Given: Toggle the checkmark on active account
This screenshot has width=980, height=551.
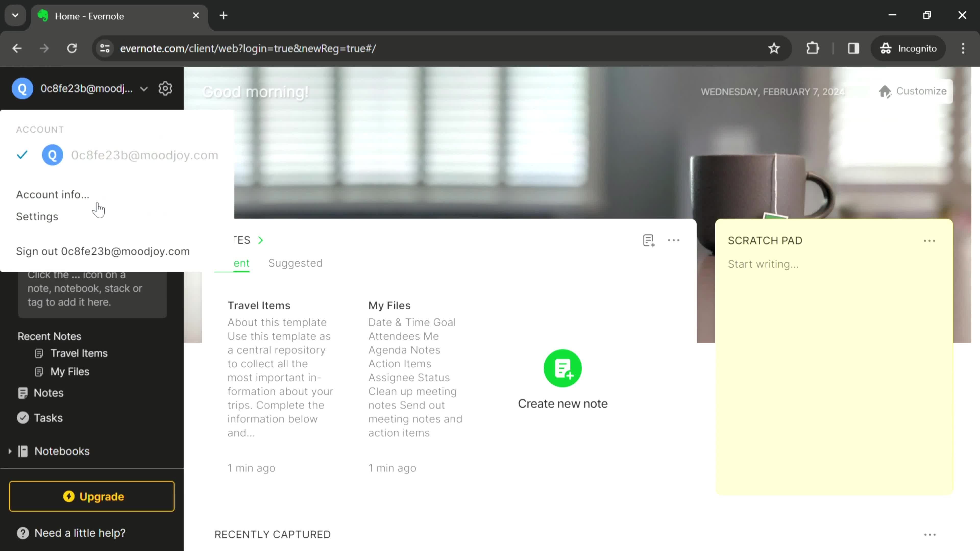Looking at the screenshot, I should pyautogui.click(x=21, y=155).
